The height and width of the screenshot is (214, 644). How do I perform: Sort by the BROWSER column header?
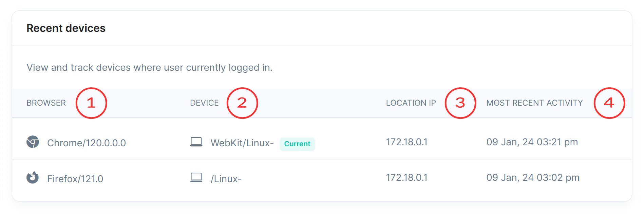pyautogui.click(x=46, y=103)
